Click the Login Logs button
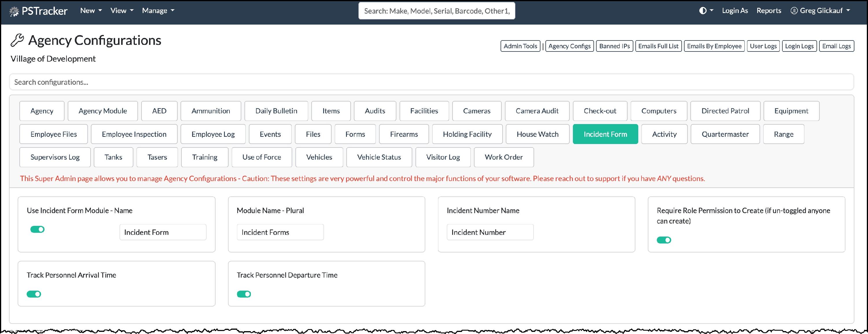This screenshot has height=334, width=868. point(799,46)
